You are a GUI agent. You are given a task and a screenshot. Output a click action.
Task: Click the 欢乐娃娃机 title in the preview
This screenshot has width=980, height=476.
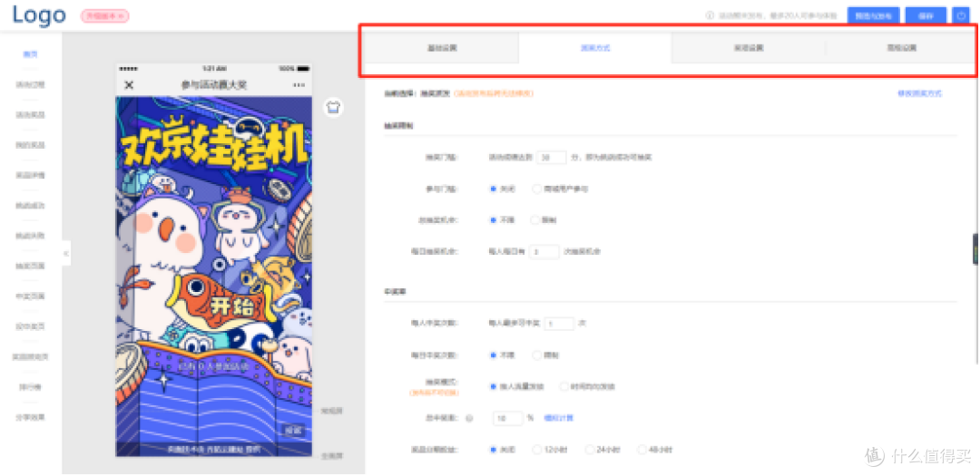tap(214, 144)
